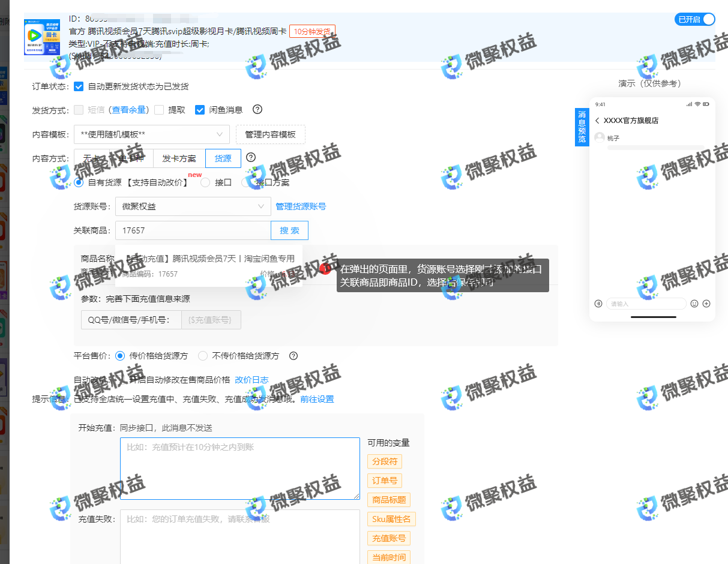Click the 消息预览 side tab

tap(582, 127)
